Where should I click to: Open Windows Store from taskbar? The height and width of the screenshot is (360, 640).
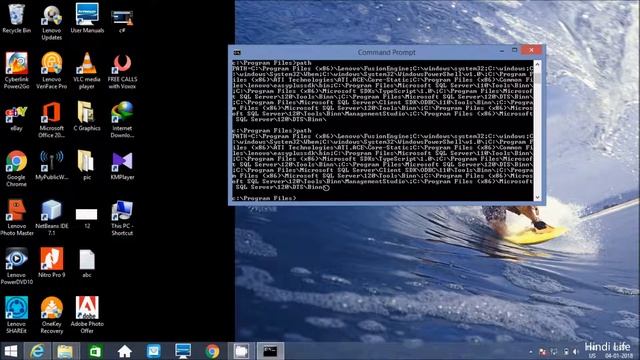point(95,351)
